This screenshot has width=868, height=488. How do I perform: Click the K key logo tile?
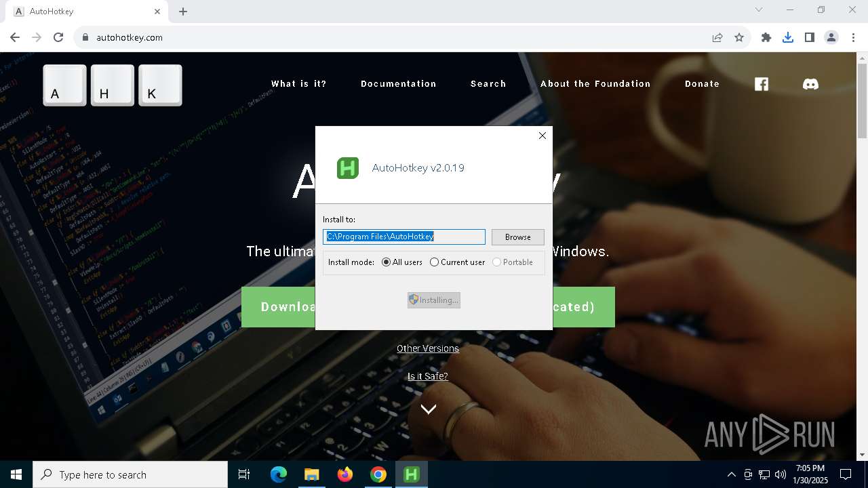(x=160, y=85)
